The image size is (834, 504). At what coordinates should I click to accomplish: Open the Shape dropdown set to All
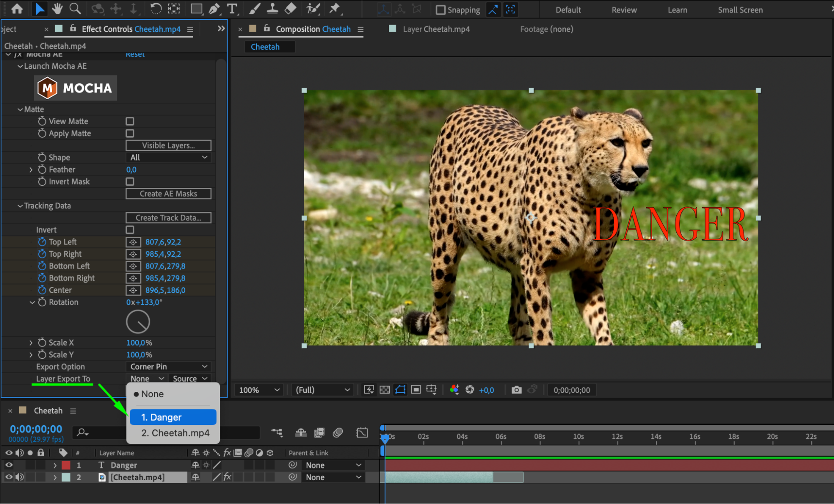click(x=168, y=158)
